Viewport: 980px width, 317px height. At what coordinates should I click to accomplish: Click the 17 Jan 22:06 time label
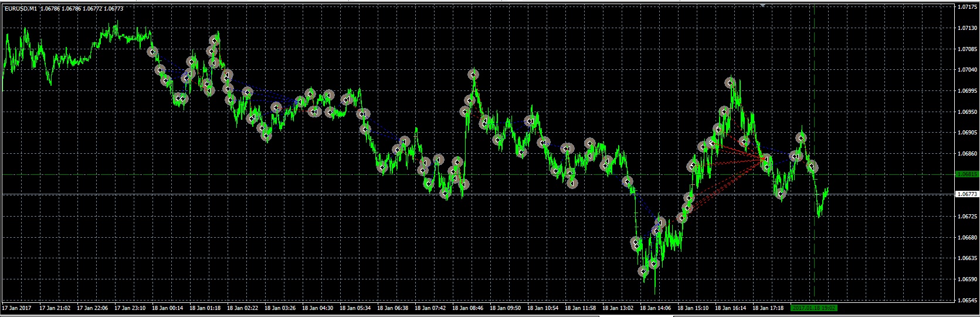pos(93,308)
